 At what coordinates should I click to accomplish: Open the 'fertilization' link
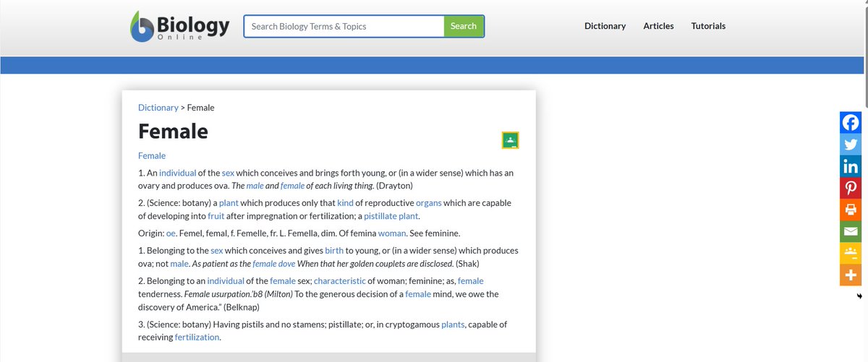[x=197, y=337]
